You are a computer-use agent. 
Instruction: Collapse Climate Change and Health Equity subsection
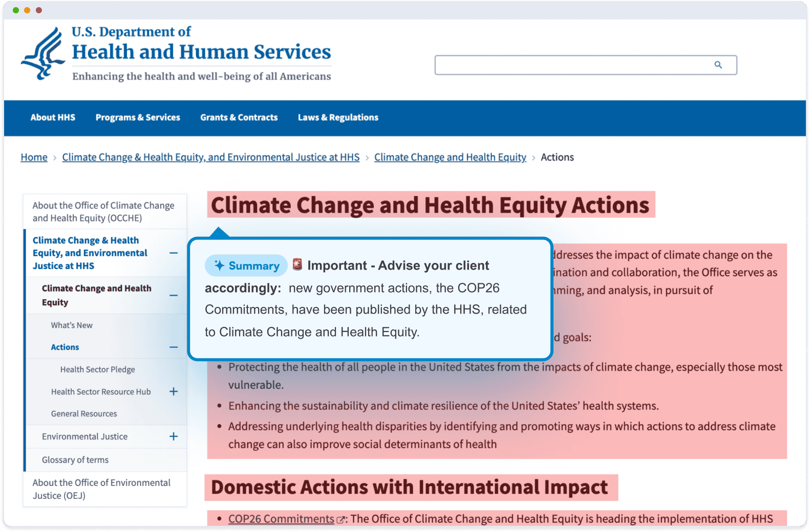pyautogui.click(x=174, y=295)
